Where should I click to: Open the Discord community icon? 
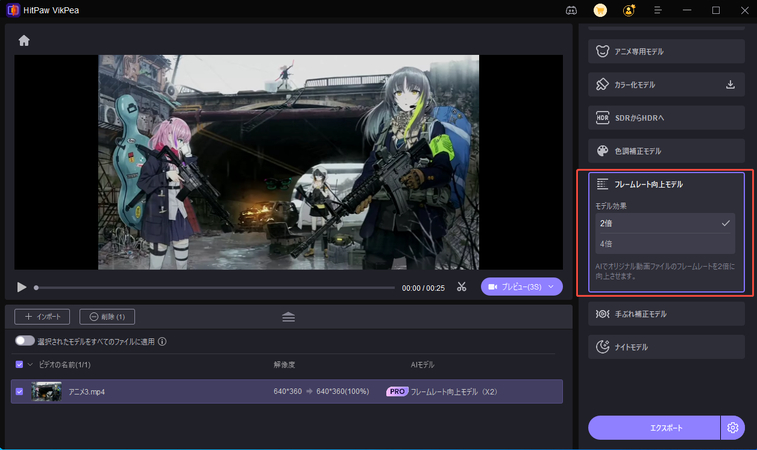click(x=571, y=10)
